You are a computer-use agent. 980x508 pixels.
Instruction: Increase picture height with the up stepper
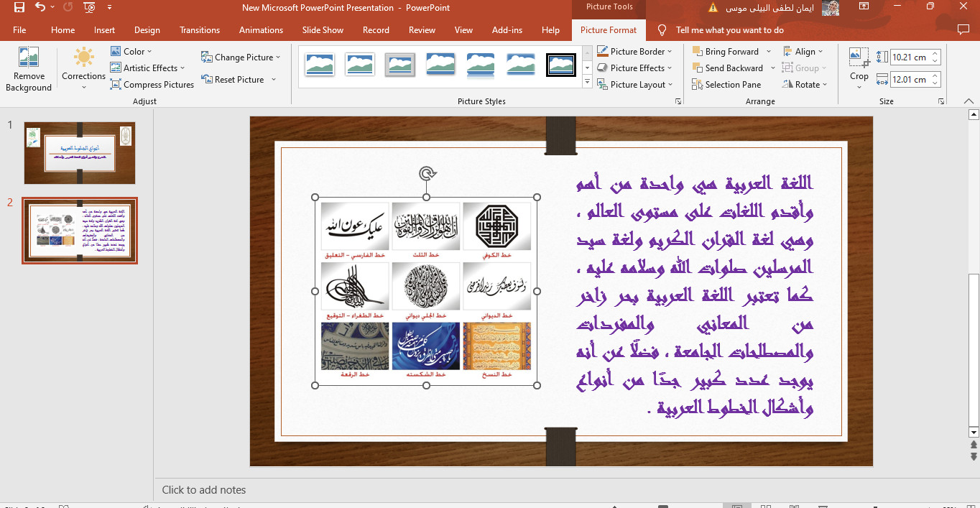click(935, 54)
